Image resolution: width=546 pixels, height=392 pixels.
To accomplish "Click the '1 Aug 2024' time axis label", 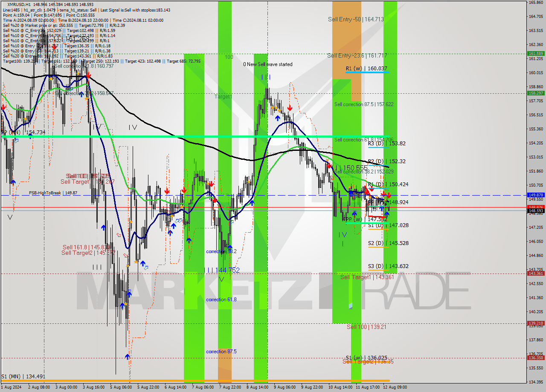I will click(x=11, y=387).
